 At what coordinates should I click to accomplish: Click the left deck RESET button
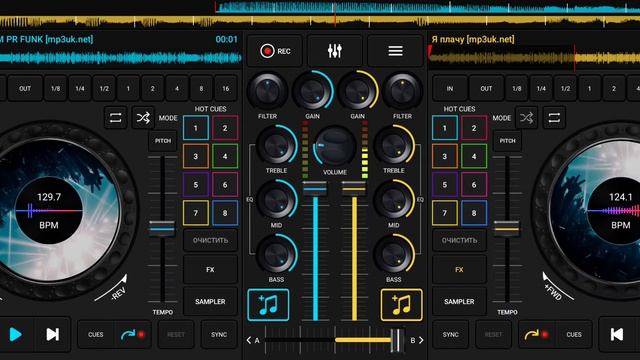click(x=176, y=334)
